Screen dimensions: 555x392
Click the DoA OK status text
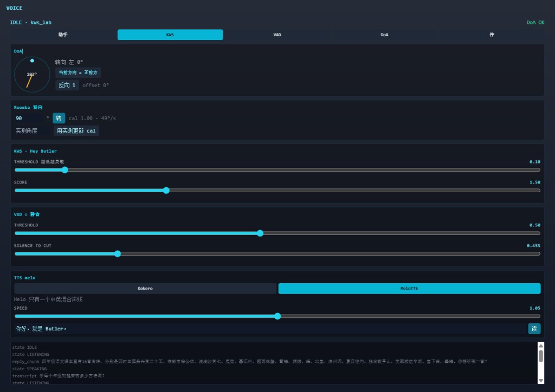(535, 22)
